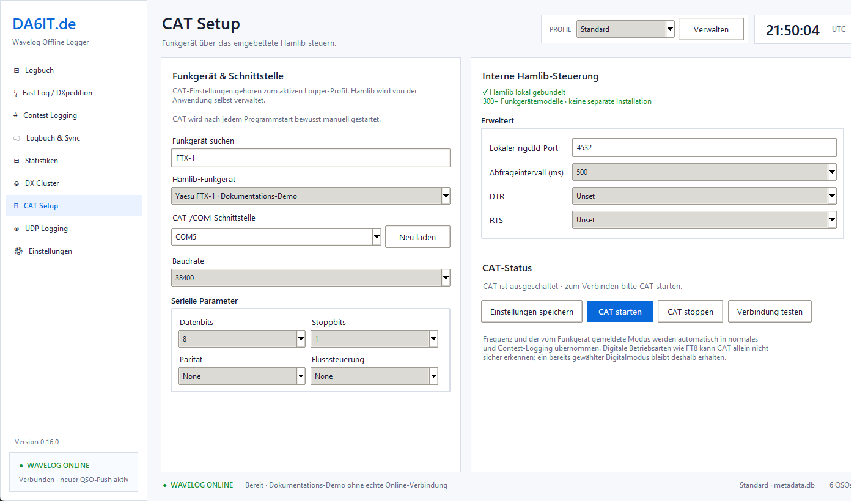Screen dimensions: 868x501
Task: Click the CAT stoppen button
Action: click(690, 312)
